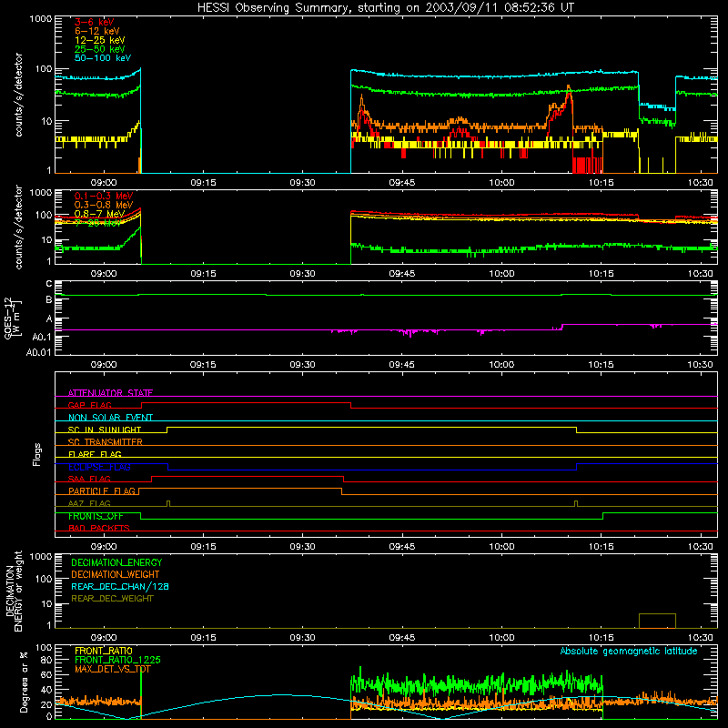Click the AAZ_FLAG pulse near 10:11
The width and height of the screenshot is (728, 728).
pos(576,504)
